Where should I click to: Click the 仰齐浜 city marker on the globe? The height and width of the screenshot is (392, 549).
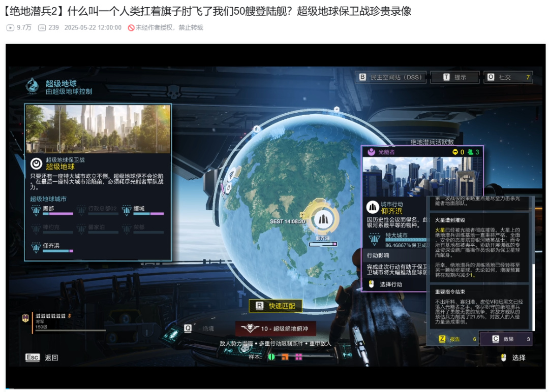(x=323, y=219)
